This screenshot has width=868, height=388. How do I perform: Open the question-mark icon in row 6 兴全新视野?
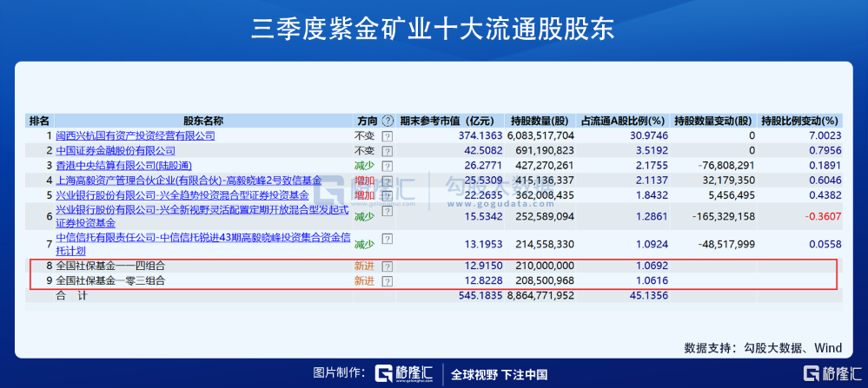[388, 211]
